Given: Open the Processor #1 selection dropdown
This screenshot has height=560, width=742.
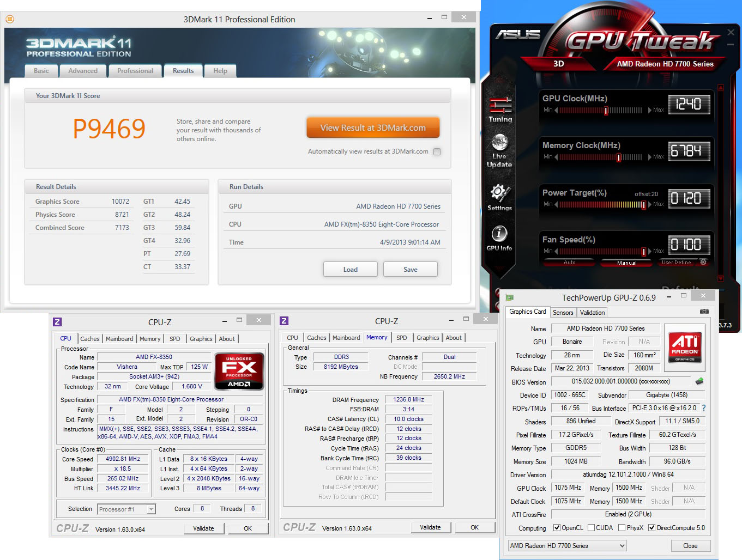Looking at the screenshot, I should (126, 509).
